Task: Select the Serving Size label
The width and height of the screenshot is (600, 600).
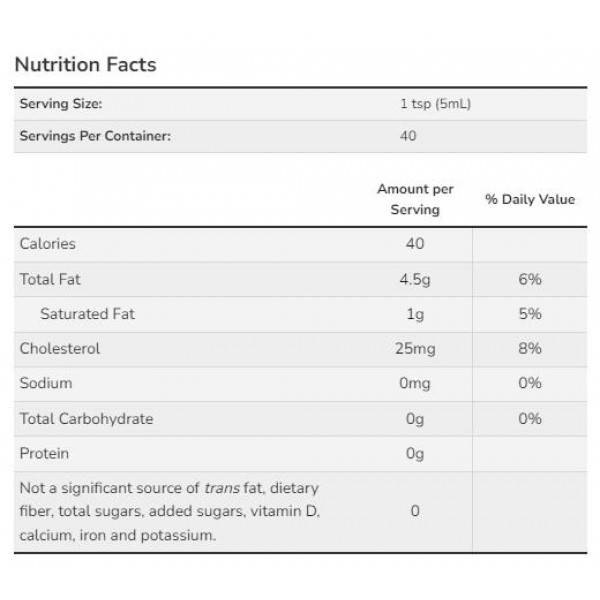Action: click(x=61, y=105)
